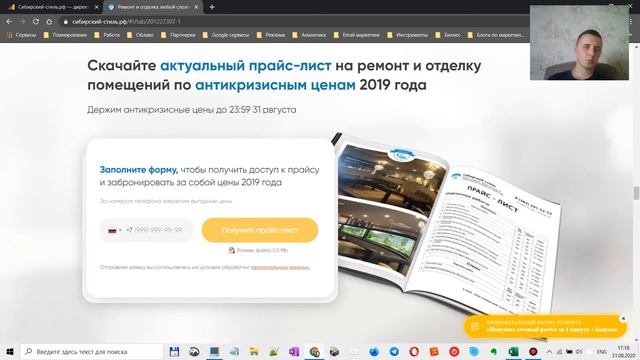Viewport: 640px width, 360px height.
Task: Click the address bar URL
Action: pyautogui.click(x=126, y=22)
